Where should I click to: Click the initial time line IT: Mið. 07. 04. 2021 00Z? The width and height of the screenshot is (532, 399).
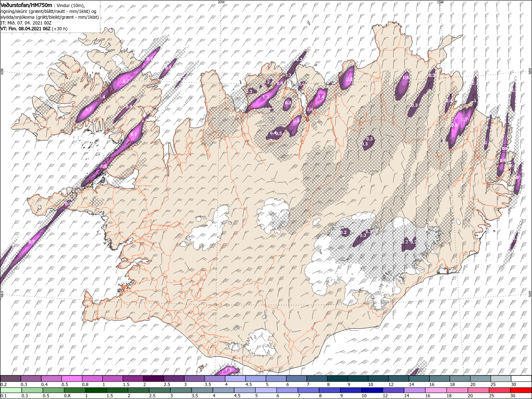coord(26,23)
